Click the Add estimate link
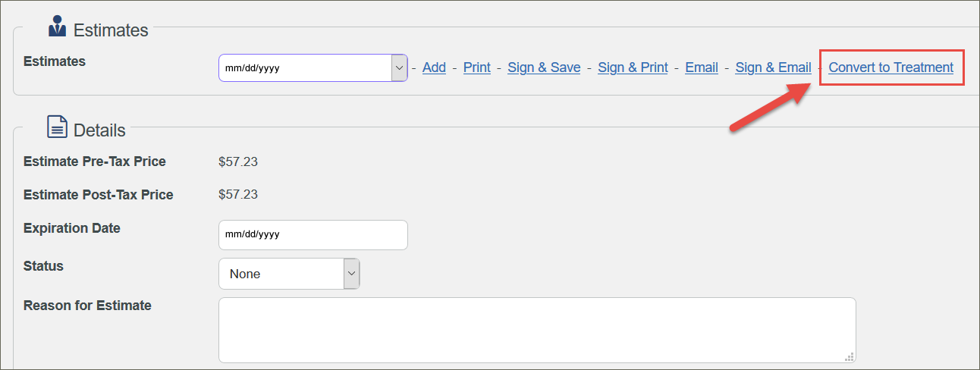 pos(434,67)
